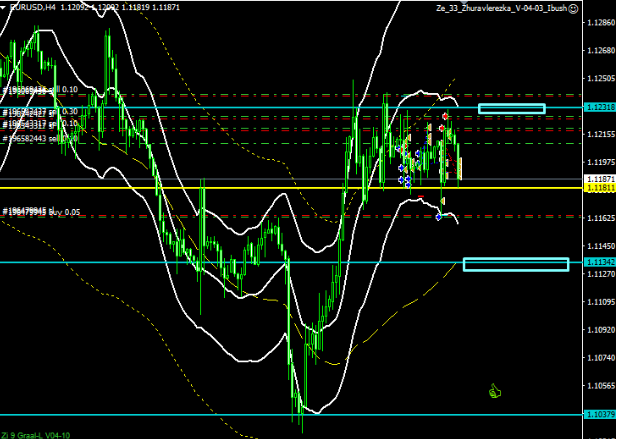
Task: Select the upper cyan rectangle near 1.12318
Action: click(x=511, y=108)
